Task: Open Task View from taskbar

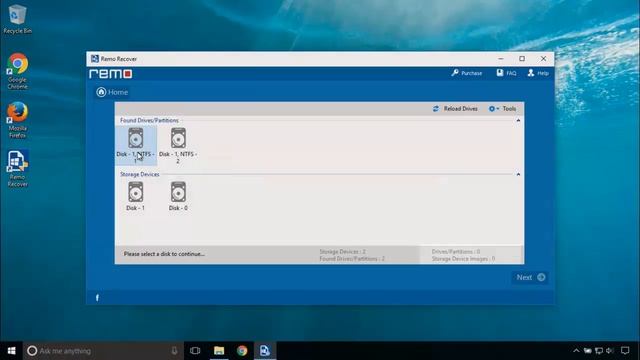Action: click(x=195, y=351)
